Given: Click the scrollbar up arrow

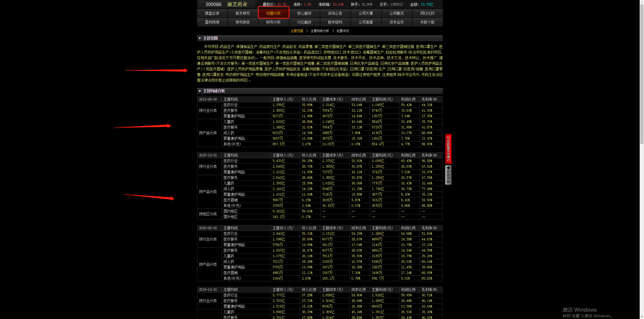Looking at the screenshot, I should pos(642,2).
